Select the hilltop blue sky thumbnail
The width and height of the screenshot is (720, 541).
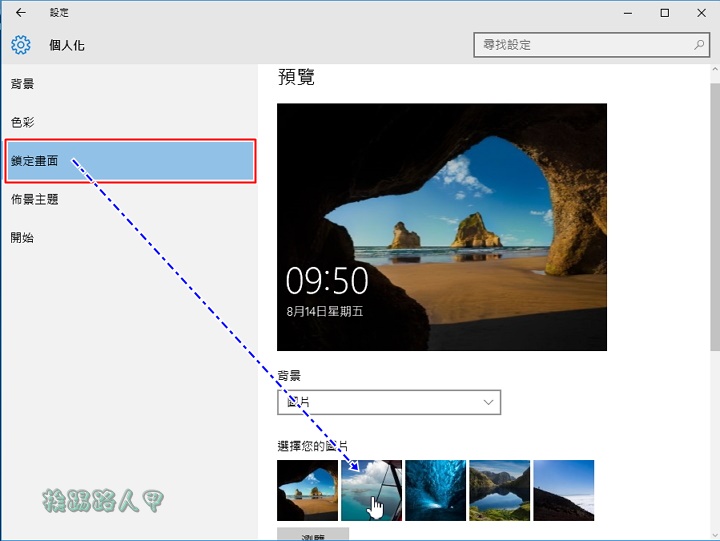point(564,490)
